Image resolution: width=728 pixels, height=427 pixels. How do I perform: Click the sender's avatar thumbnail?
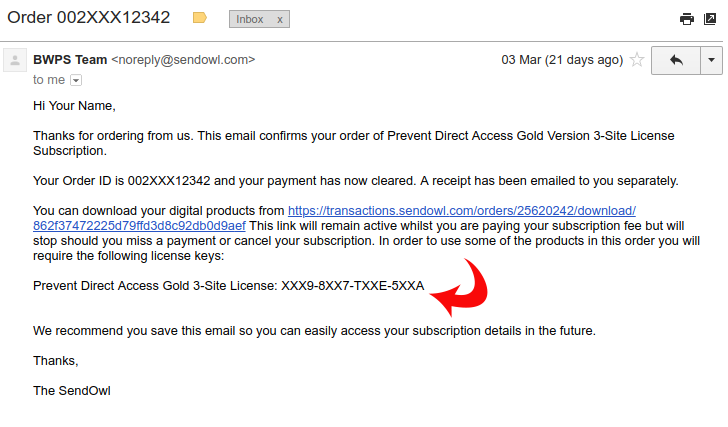(x=15, y=60)
